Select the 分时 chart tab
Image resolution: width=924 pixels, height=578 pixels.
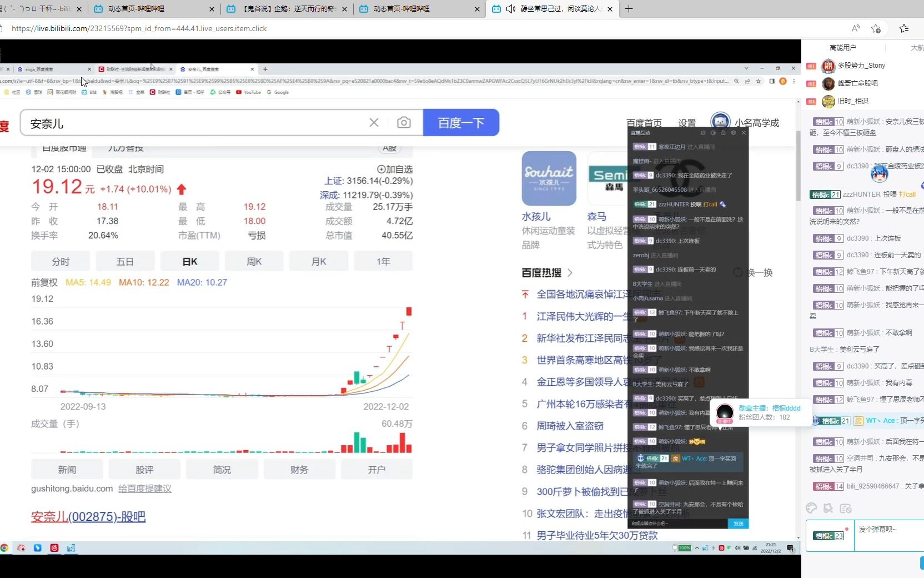(61, 261)
